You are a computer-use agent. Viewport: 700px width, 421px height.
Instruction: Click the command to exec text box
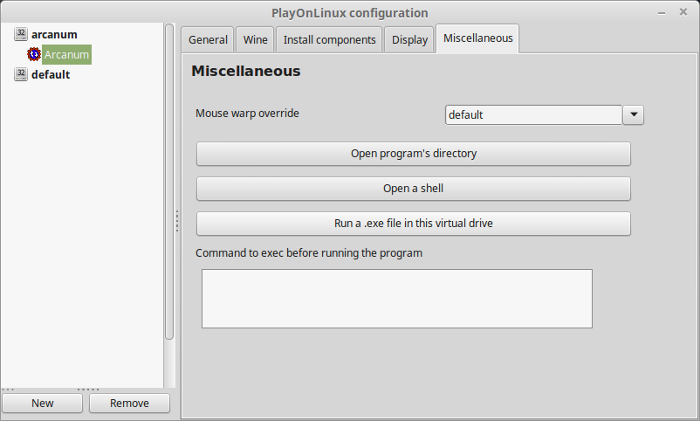397,299
